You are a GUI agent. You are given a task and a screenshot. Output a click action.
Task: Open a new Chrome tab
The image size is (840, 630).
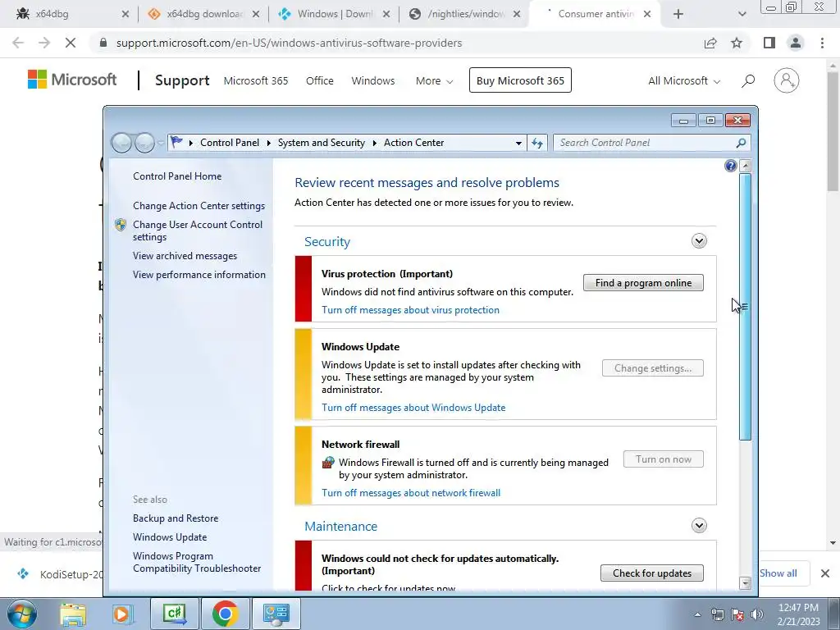pyautogui.click(x=678, y=14)
